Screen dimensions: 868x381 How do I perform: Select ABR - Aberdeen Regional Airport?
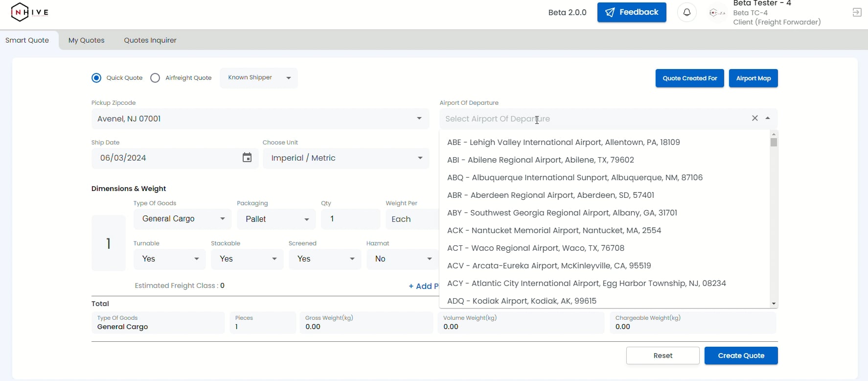605,195
